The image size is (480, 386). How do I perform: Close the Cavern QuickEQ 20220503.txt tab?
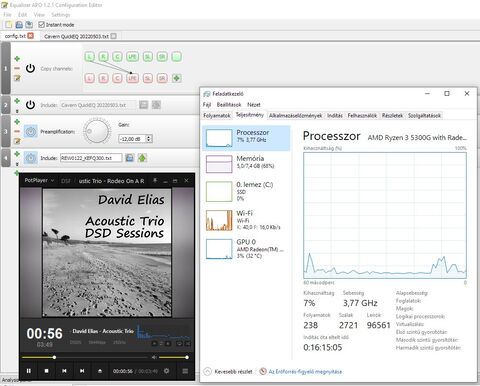coord(114,36)
